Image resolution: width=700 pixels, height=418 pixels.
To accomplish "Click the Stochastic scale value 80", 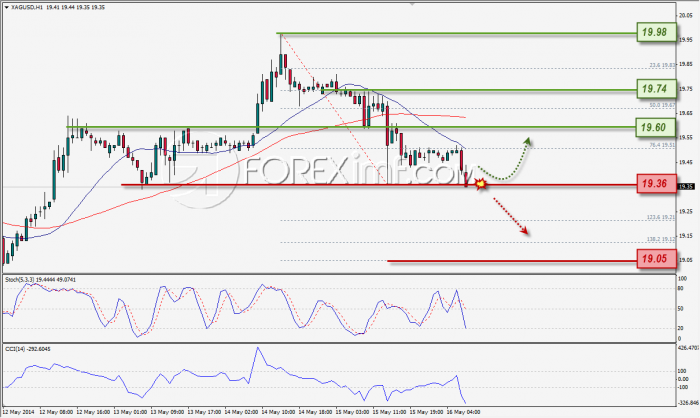I will 681,288.
